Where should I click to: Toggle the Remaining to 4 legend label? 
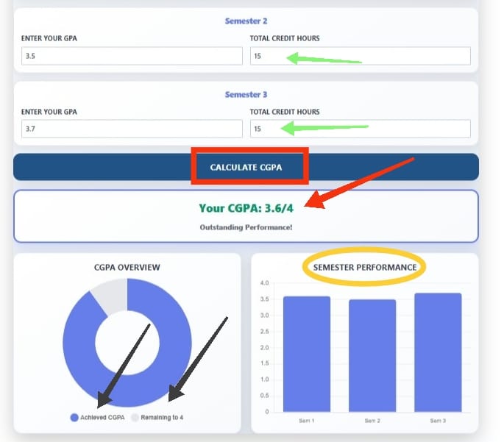[161, 417]
